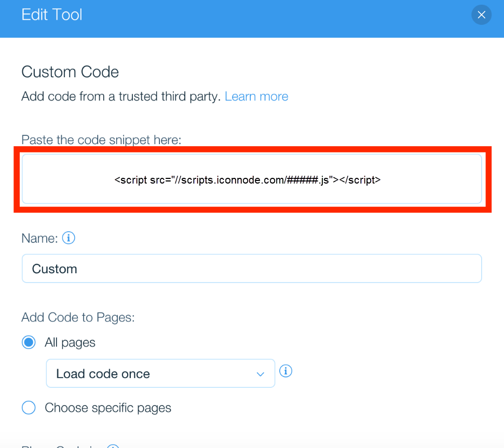
Task: Click the Choose specific pages label
Action: 107,408
